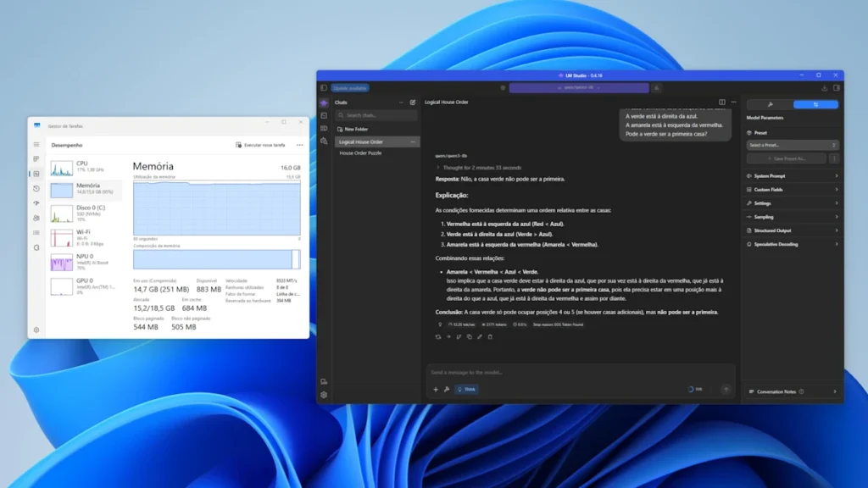Switch to the highlighted sliders tab in right panel
Viewport: 868px width, 488px height.
pos(815,104)
